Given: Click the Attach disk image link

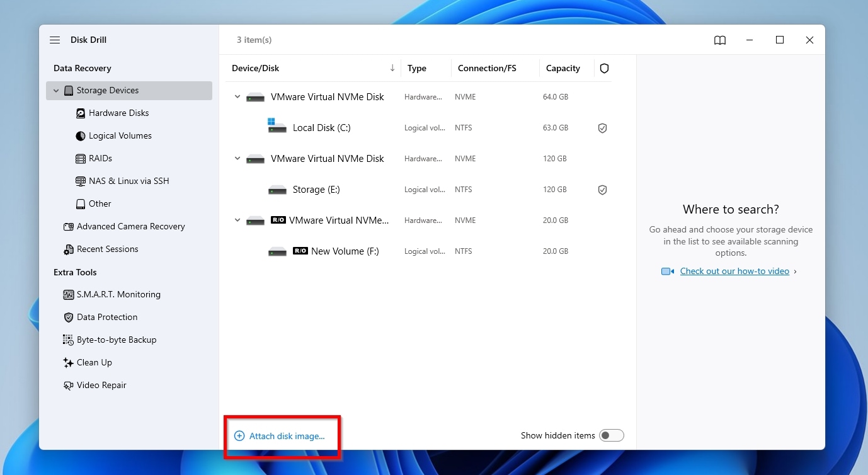Looking at the screenshot, I should coord(287,436).
